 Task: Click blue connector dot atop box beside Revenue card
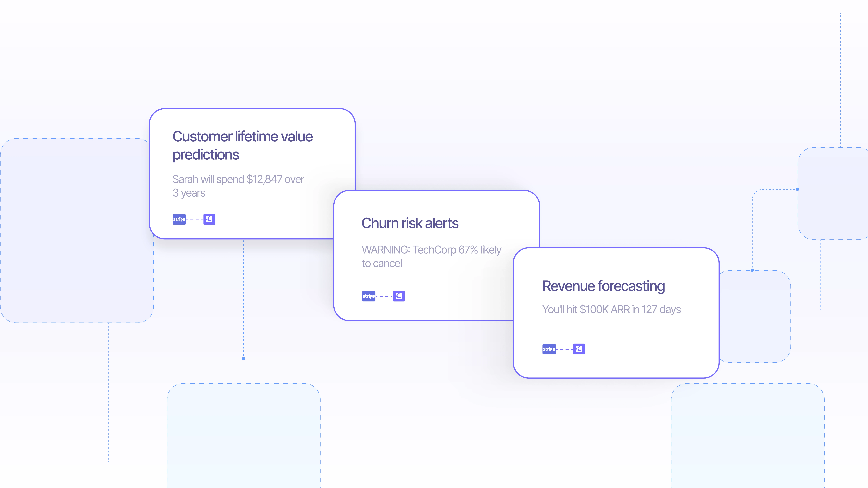click(752, 270)
